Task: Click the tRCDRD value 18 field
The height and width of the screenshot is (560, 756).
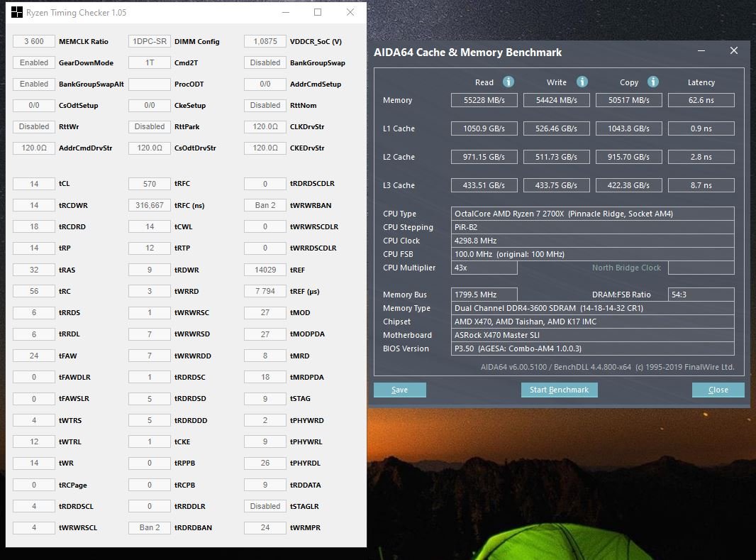Action: click(34, 226)
